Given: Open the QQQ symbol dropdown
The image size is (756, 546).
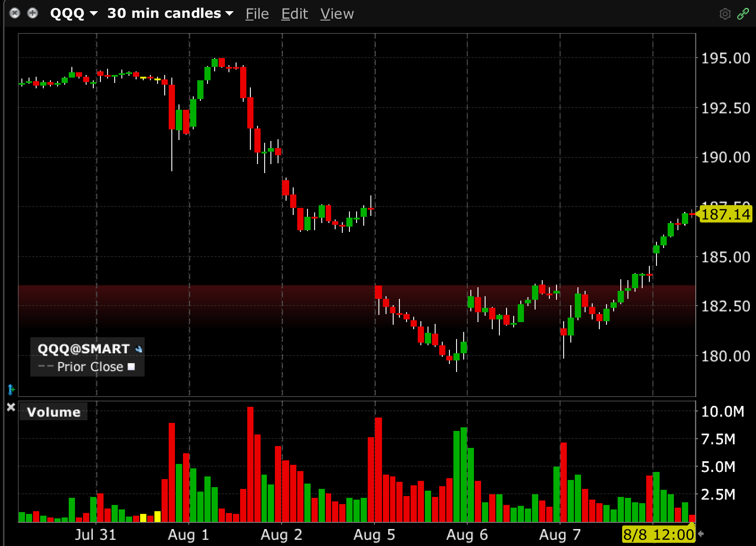Looking at the screenshot, I should click(x=74, y=13).
